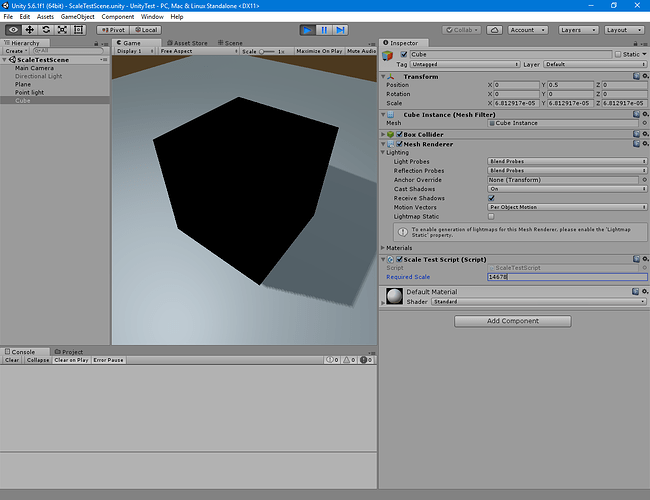Click the Clear button in Console
The height and width of the screenshot is (500, 650).
click(12, 360)
